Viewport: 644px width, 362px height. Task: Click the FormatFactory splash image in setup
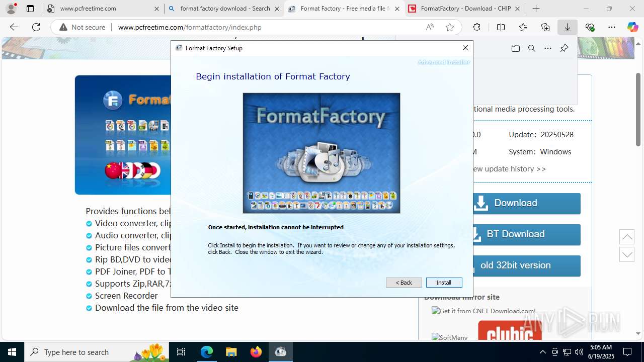pos(321,153)
